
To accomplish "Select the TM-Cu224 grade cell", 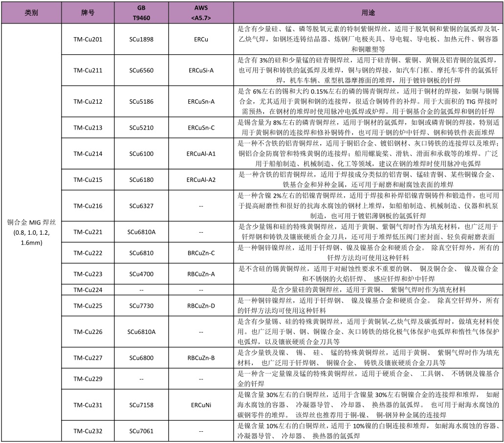I will [88, 290].
